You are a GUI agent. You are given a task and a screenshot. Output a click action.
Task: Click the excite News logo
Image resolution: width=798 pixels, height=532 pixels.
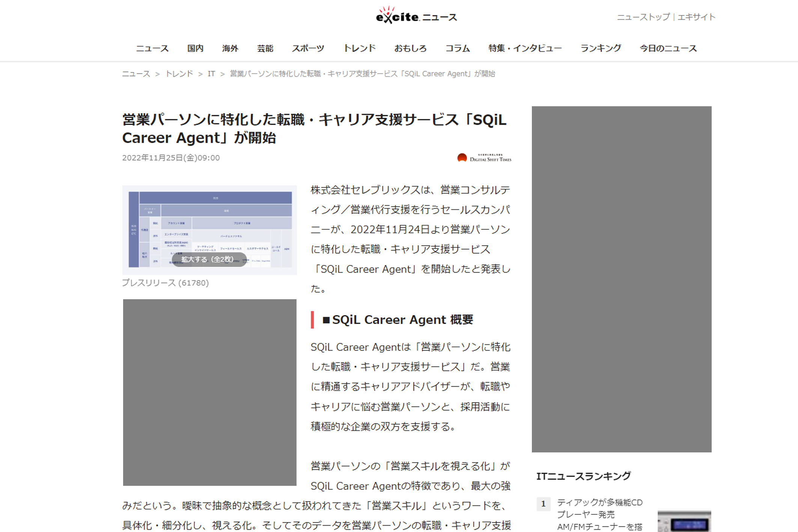(416, 15)
